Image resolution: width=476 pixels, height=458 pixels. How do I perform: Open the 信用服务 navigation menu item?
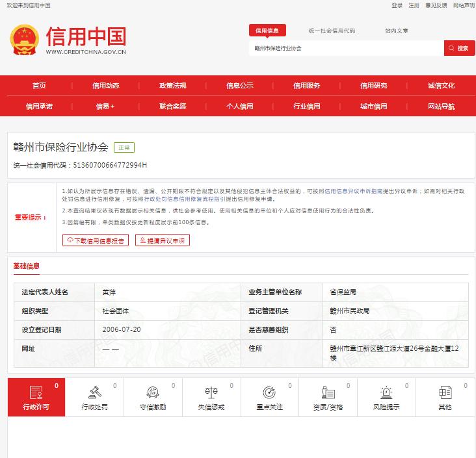[x=307, y=86]
